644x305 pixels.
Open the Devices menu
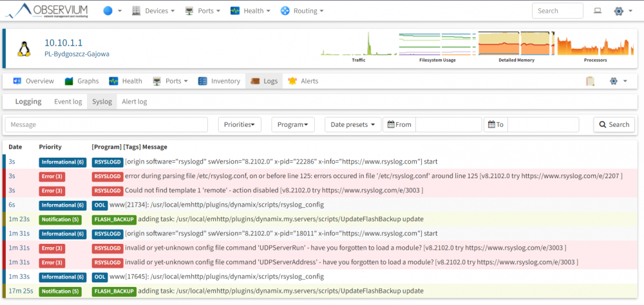tap(154, 11)
